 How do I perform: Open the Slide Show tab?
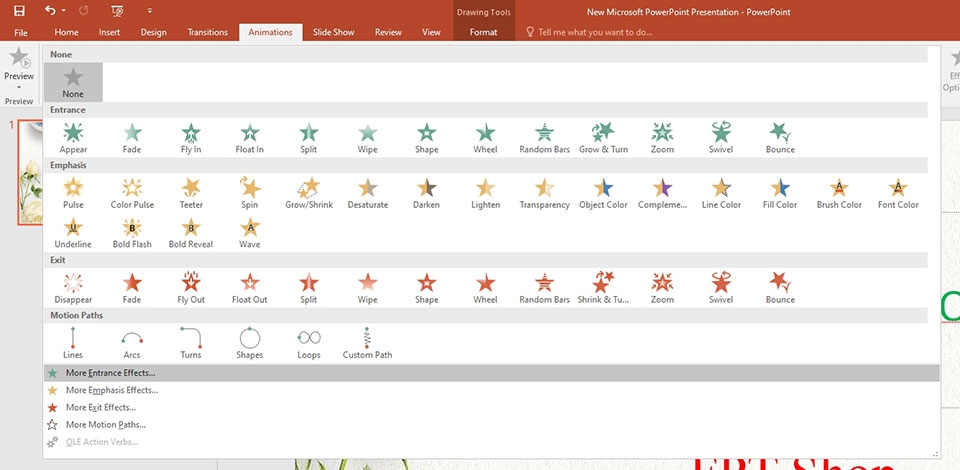pyautogui.click(x=333, y=32)
